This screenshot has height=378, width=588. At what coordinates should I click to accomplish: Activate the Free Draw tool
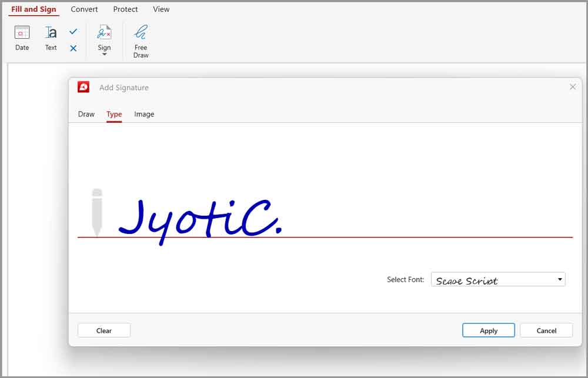[141, 40]
